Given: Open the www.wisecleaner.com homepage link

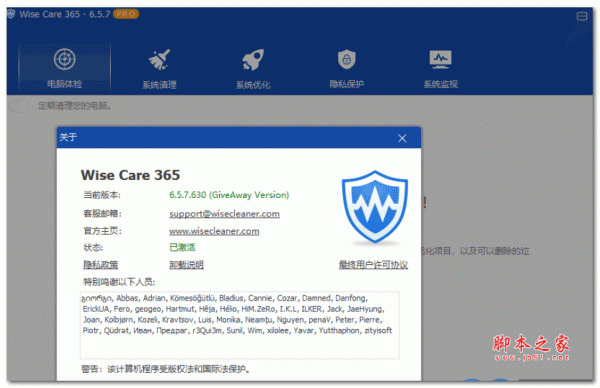Looking at the screenshot, I should pos(214,231).
